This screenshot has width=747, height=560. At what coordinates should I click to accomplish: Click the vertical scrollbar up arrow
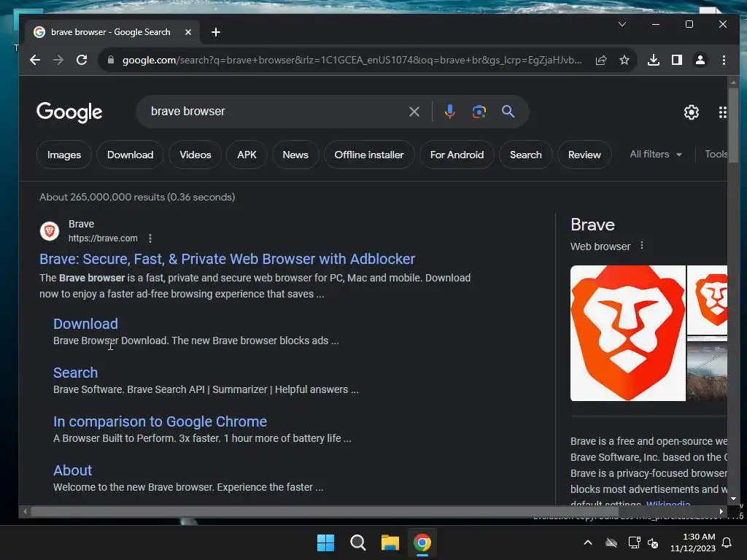[x=733, y=82]
